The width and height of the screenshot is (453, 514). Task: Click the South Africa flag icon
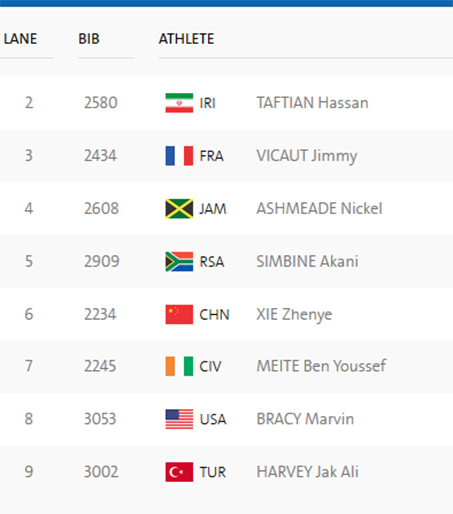(x=179, y=261)
